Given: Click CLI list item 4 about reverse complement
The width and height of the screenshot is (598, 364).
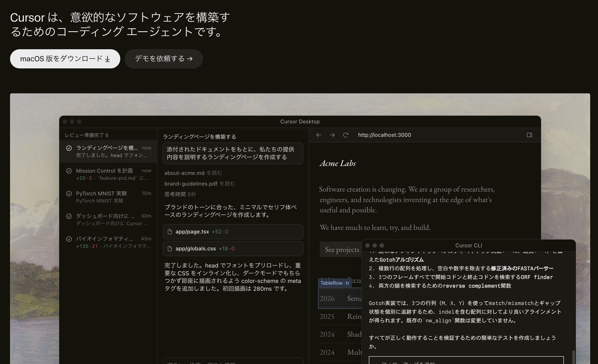Looking at the screenshot, I should pyautogui.click(x=440, y=286).
